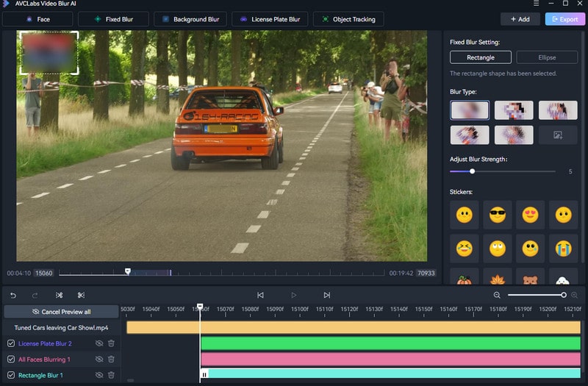Viewport: 588px width, 386px height.
Task: Click the Add button
Action: pyautogui.click(x=520, y=19)
